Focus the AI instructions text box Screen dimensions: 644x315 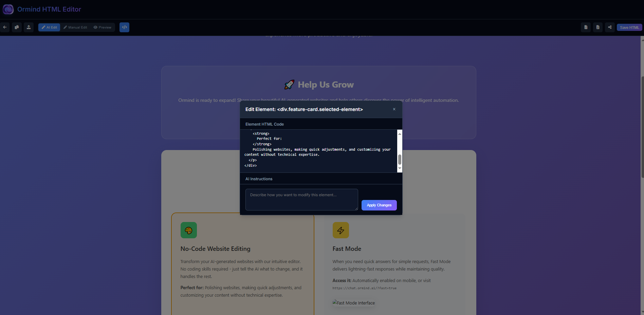302,200
